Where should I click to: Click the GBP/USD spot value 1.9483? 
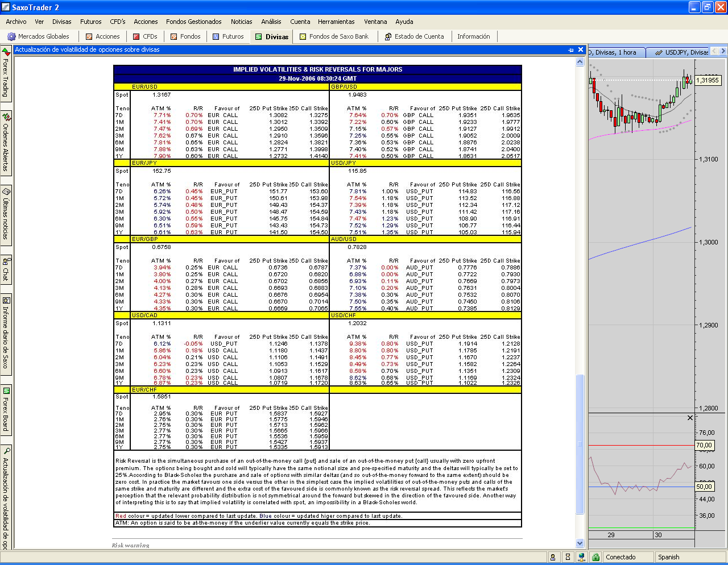pos(357,95)
